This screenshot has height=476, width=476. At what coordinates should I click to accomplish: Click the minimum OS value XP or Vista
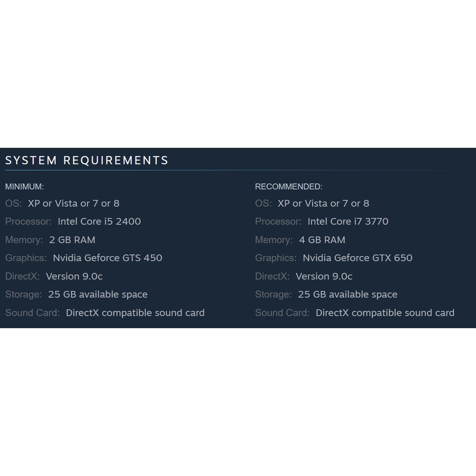pos(73,203)
